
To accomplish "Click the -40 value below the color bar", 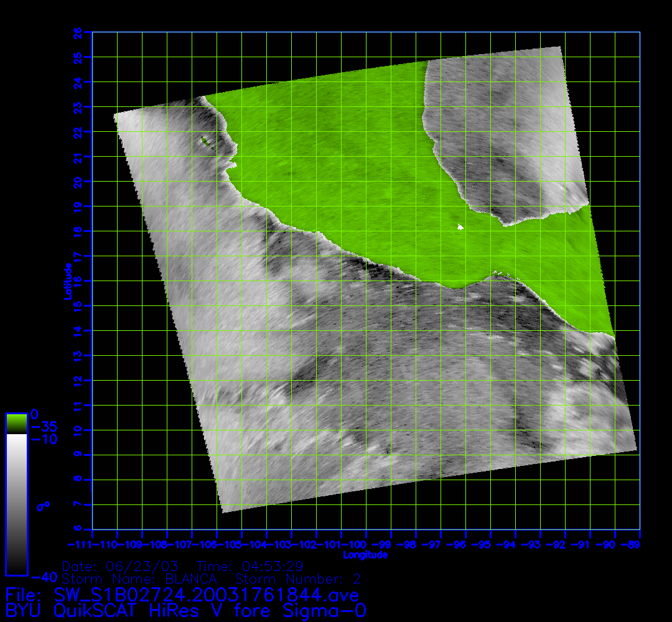I will point(47,577).
